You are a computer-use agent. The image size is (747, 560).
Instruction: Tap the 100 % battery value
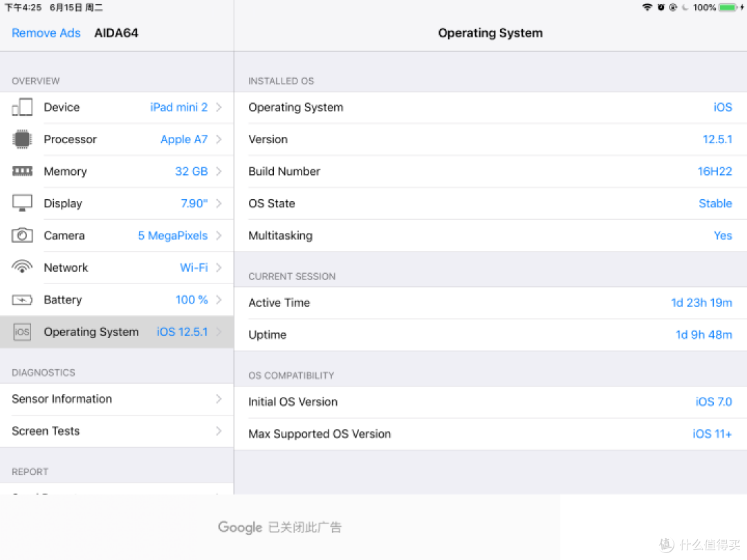tap(192, 299)
